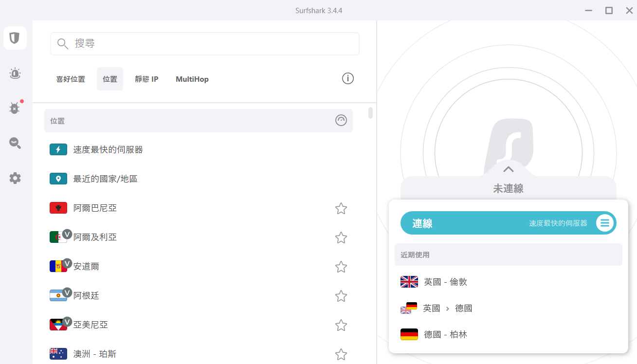Maximize the Surfshark window
Image resolution: width=637 pixels, height=364 pixels.
tap(609, 10)
